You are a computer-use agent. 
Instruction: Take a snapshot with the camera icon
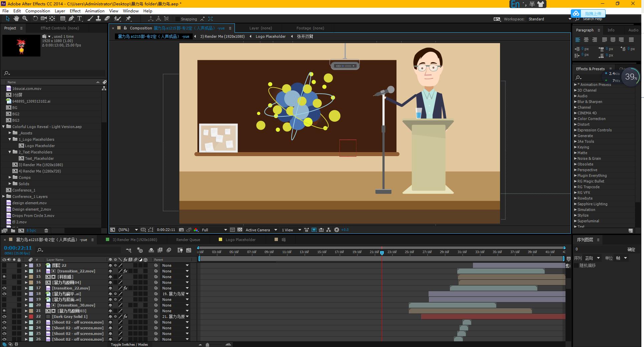tap(181, 230)
